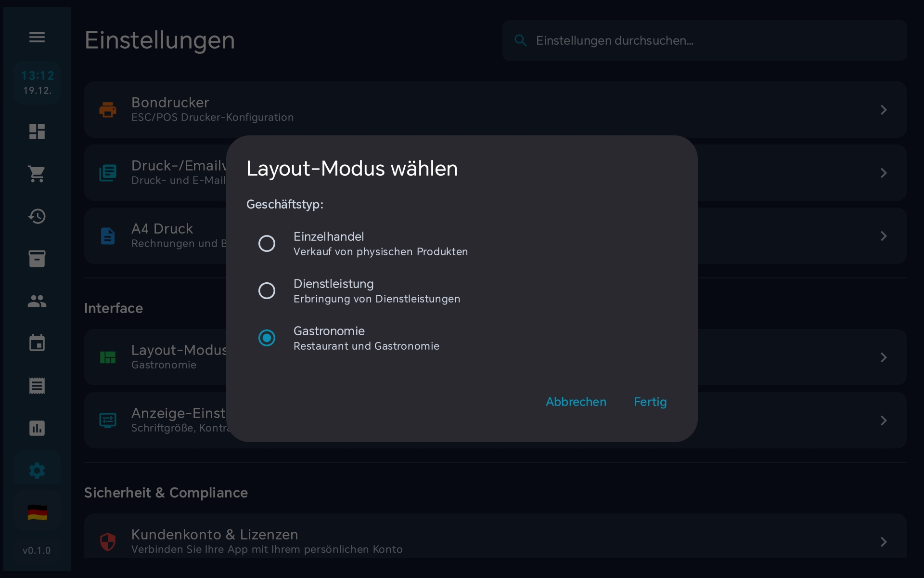Screen dimensions: 924x578
Task: Choose the Dienstleistung business type
Action: click(x=267, y=290)
